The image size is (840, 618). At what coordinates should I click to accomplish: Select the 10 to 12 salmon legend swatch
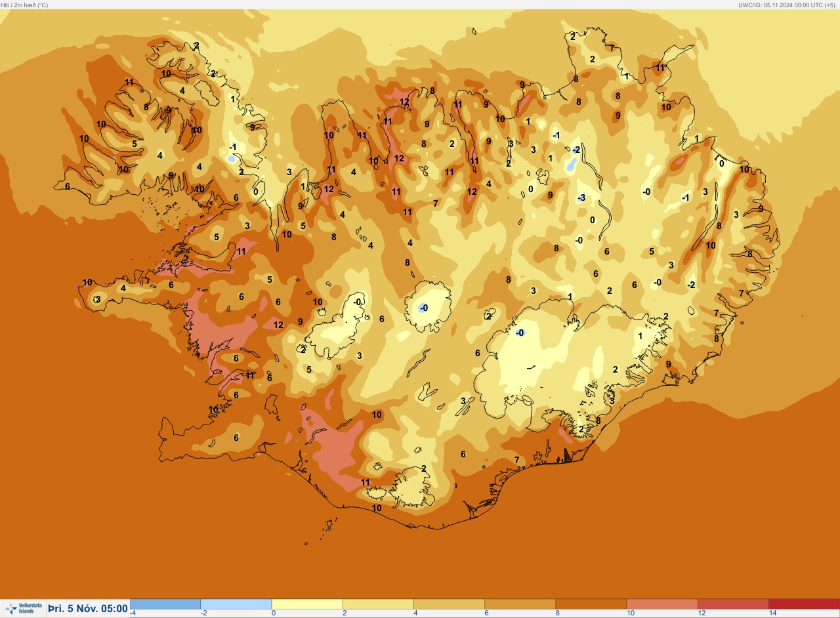click(661, 604)
